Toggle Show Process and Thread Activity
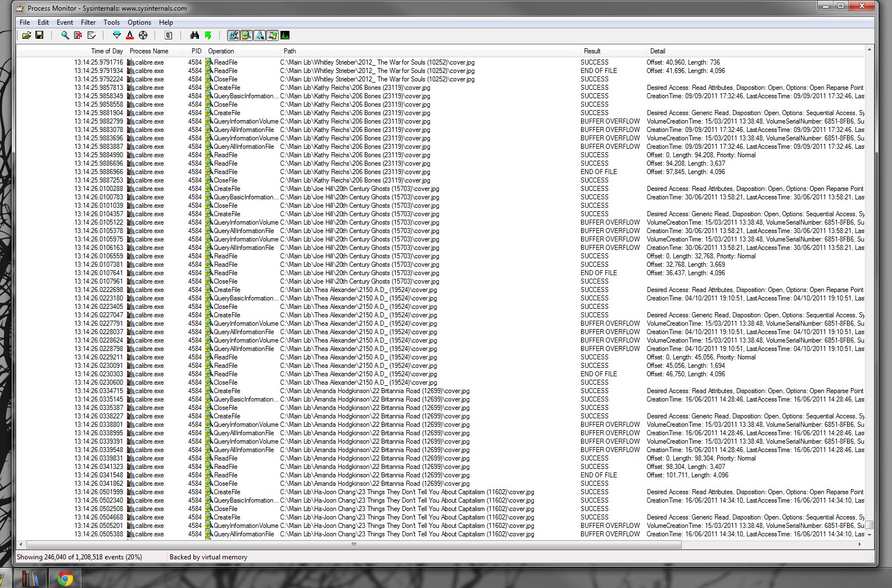892x588 pixels. pos(272,35)
